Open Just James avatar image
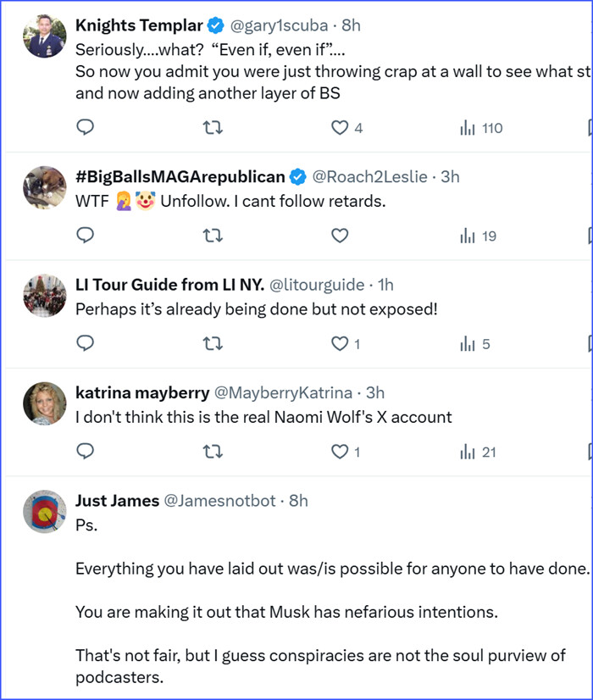The height and width of the screenshot is (700, 593). [44, 511]
